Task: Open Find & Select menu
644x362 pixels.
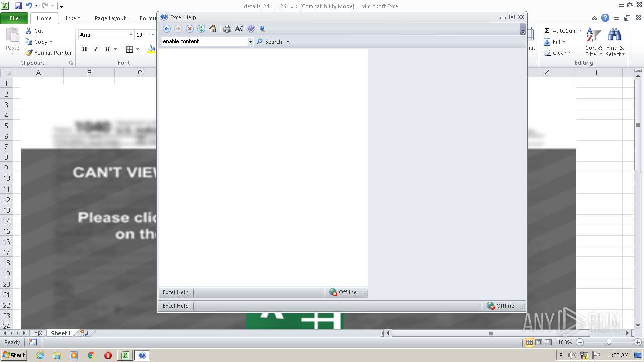Action: click(615, 43)
